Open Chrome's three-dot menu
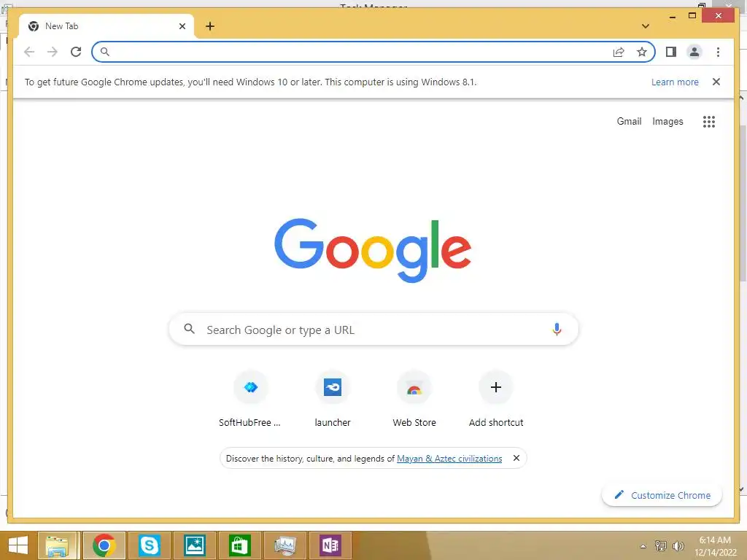 pyautogui.click(x=718, y=52)
